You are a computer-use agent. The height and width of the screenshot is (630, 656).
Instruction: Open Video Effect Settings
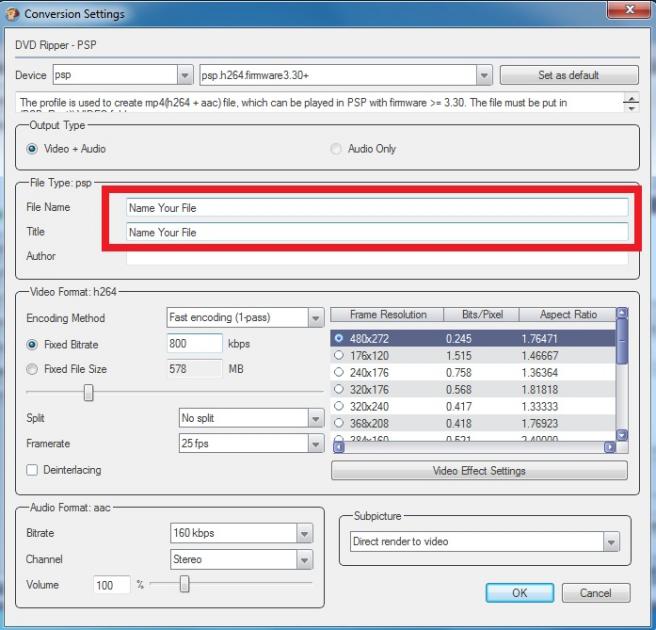[x=479, y=471]
